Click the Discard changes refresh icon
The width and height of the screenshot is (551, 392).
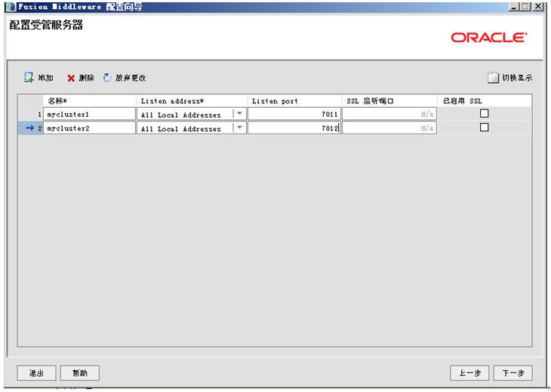[x=107, y=78]
